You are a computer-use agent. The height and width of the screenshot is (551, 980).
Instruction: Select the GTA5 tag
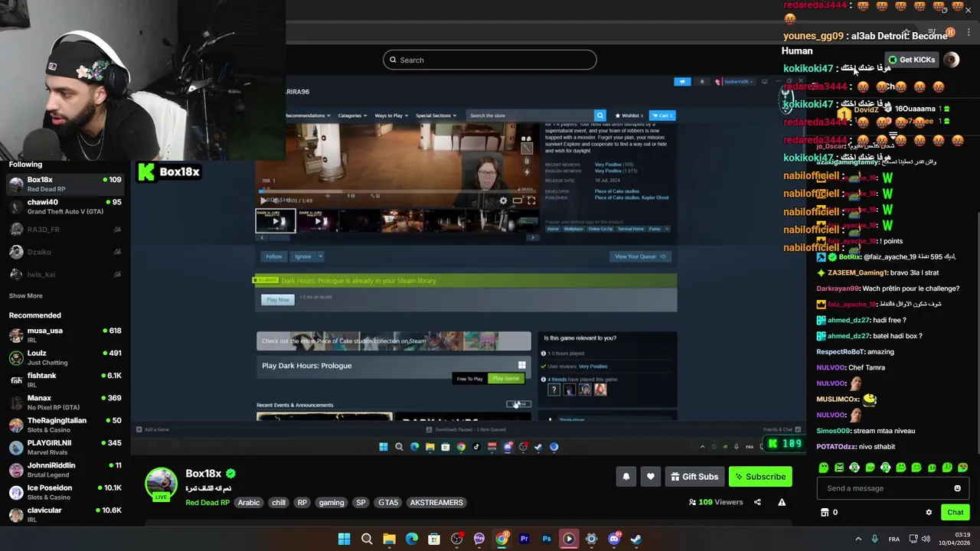point(388,503)
